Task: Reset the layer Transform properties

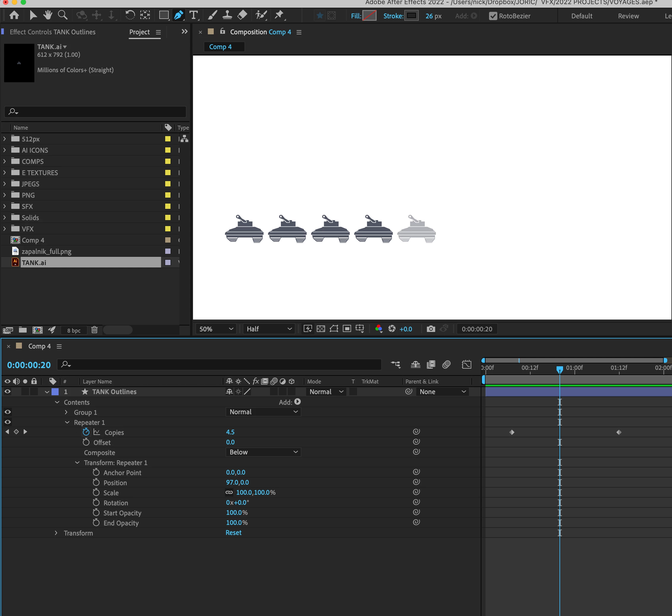Action: [x=234, y=533]
